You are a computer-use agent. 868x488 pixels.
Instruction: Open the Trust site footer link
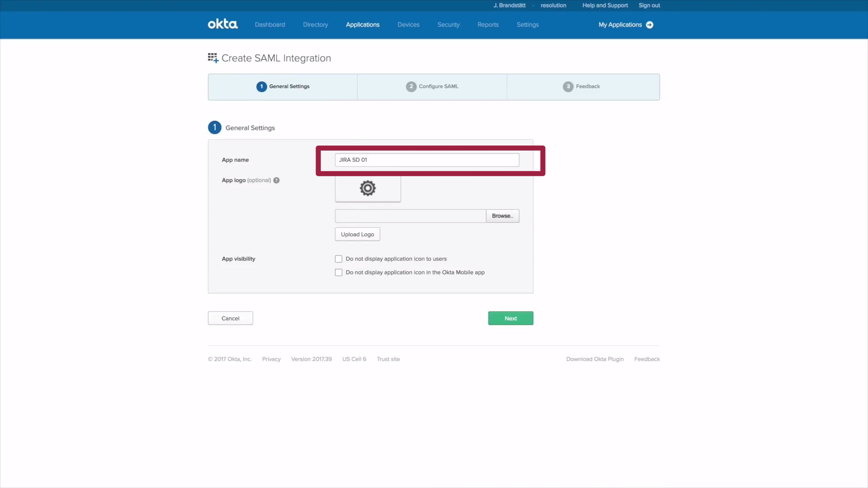pyautogui.click(x=388, y=359)
